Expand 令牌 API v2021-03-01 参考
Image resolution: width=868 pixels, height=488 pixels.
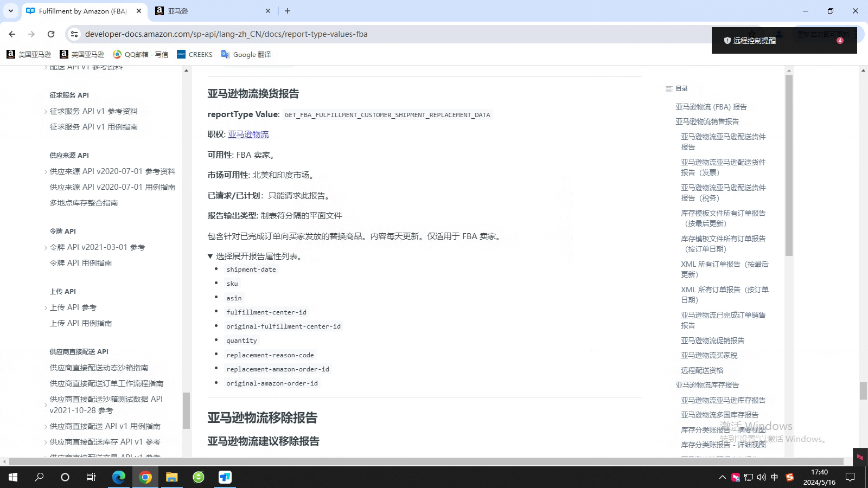click(x=46, y=248)
